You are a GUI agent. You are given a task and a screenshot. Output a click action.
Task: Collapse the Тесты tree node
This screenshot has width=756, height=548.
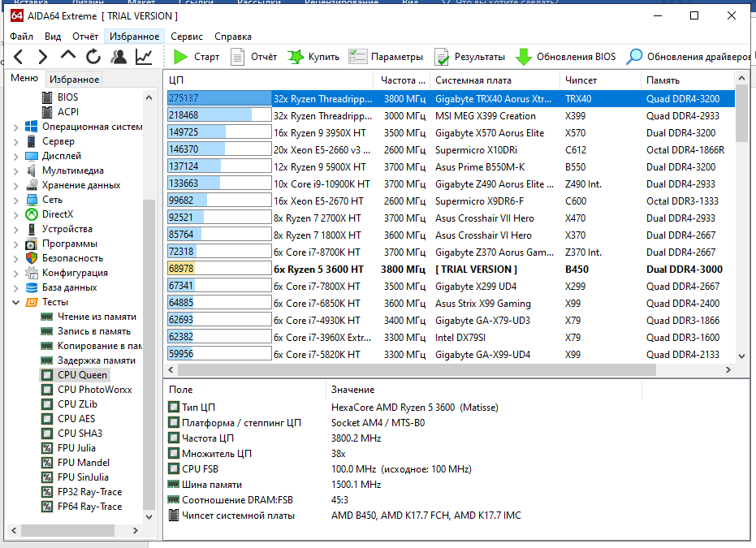[x=16, y=302]
